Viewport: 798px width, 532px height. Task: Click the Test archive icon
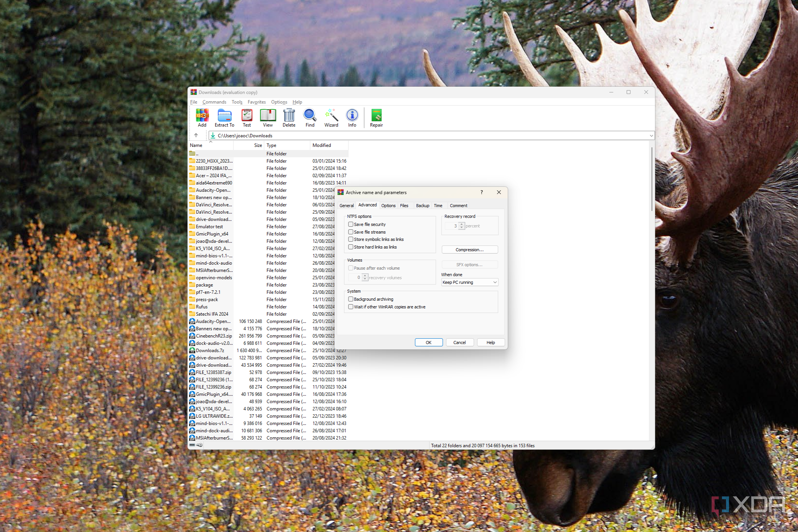click(x=247, y=118)
